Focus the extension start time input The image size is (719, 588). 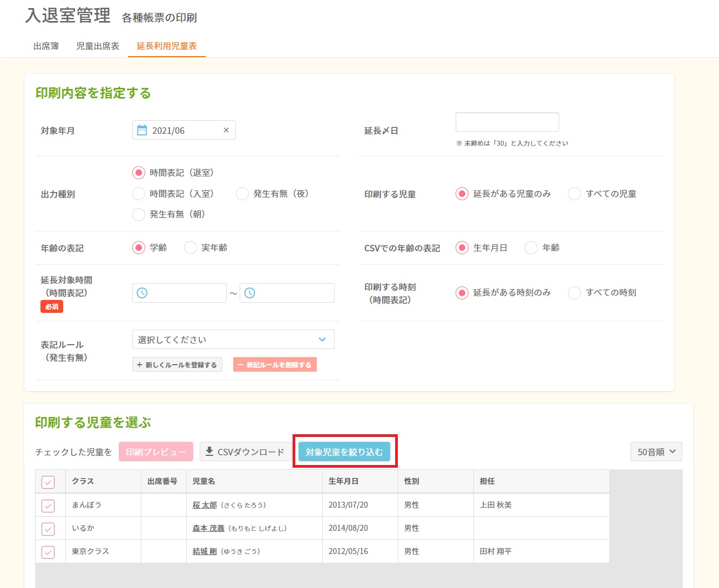[x=179, y=293]
